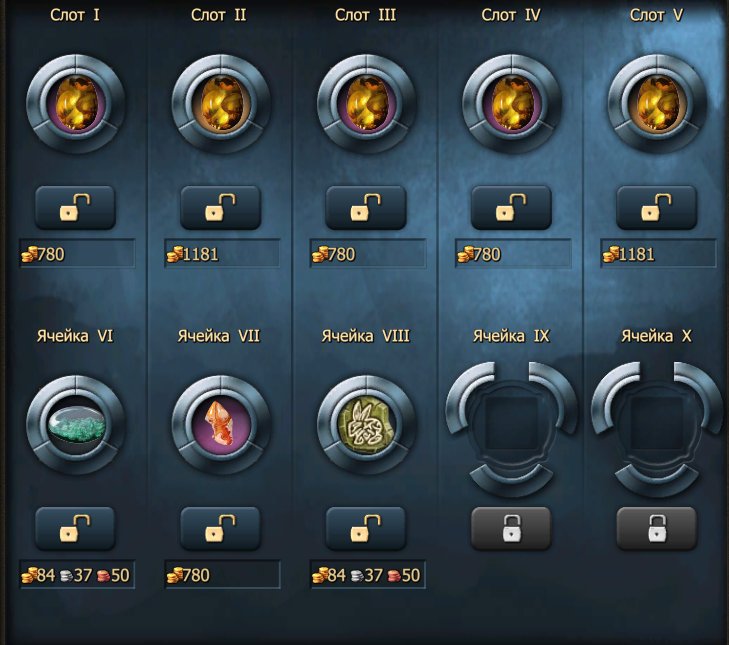Select the golden egg in Слот II
729x645 pixels.
[221, 103]
